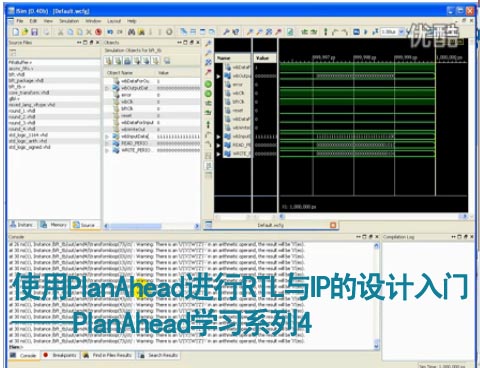
Task: Switch to the Memory tab
Action: (54, 225)
